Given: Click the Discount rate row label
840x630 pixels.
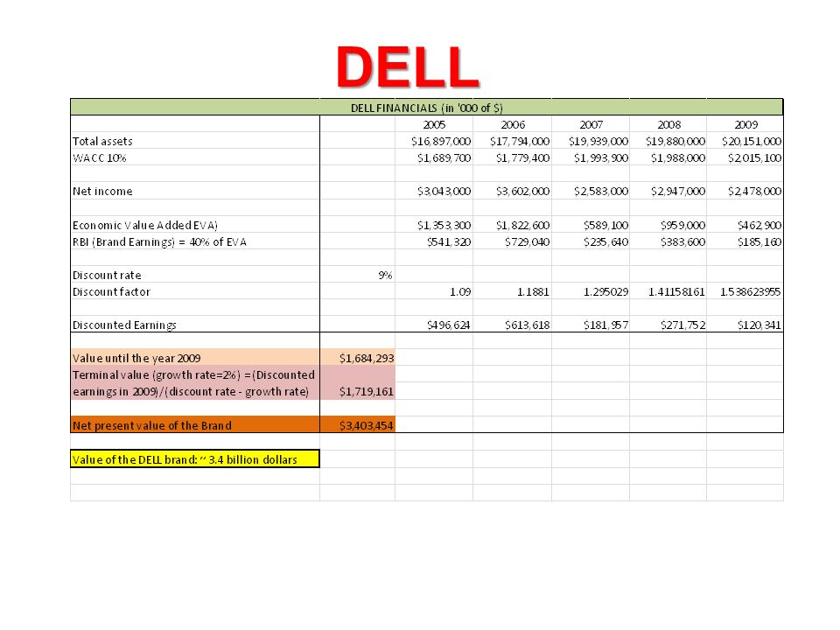Looking at the screenshot, I should click(x=107, y=275).
